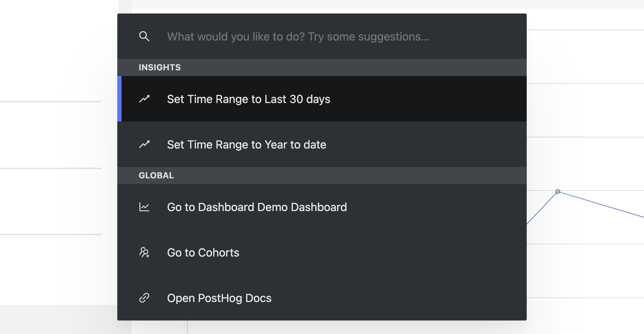Click the dashboard chart icon next to Demo Dashboard
This screenshot has height=334, width=644.
(x=144, y=207)
